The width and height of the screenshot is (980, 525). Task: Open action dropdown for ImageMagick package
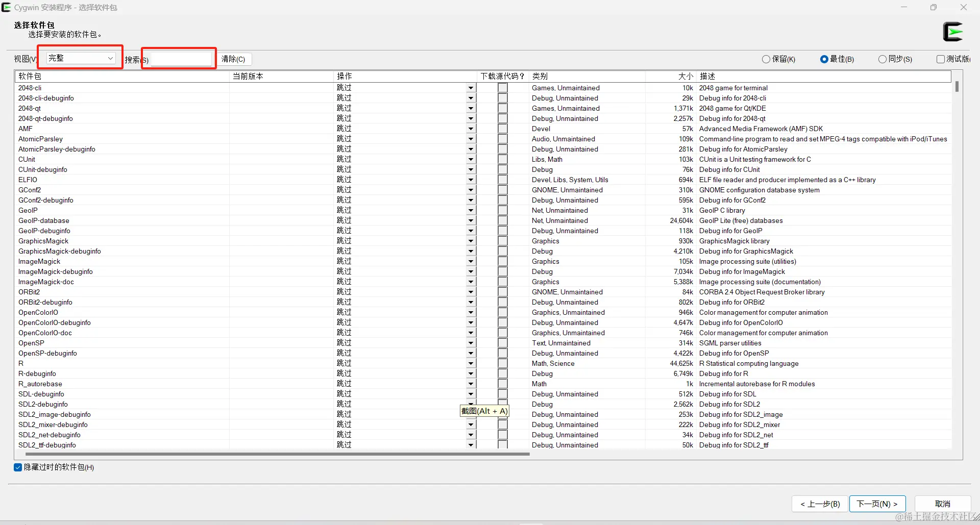click(471, 262)
